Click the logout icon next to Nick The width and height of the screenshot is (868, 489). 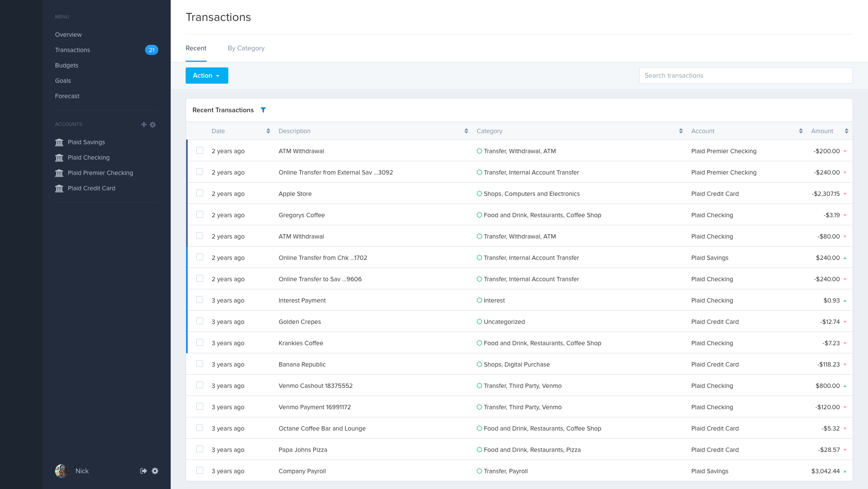(143, 471)
